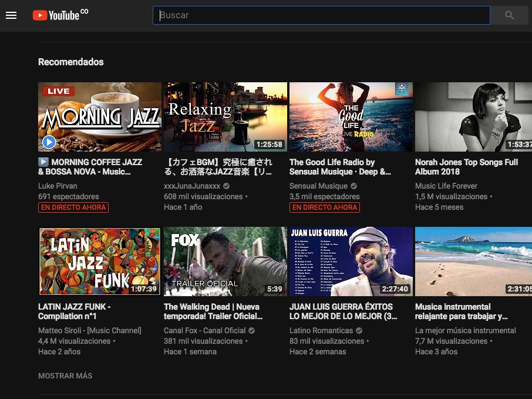The width and height of the screenshot is (532, 399).
Task: Click the 381 mil visualizaciones text
Action: click(x=203, y=341)
